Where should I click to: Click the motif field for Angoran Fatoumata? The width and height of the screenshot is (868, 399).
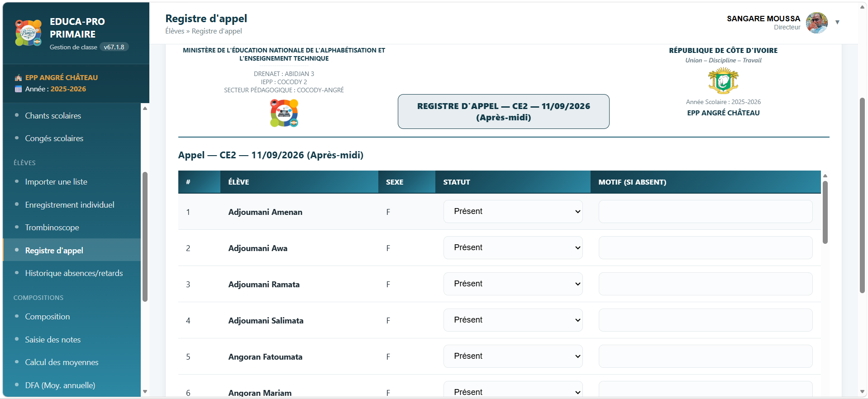706,356
